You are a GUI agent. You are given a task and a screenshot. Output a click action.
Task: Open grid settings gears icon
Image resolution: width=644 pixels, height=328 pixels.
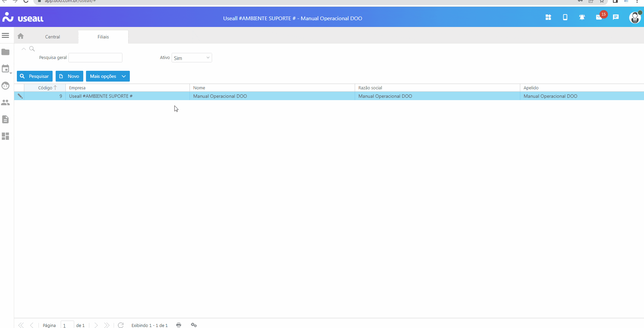click(x=194, y=325)
